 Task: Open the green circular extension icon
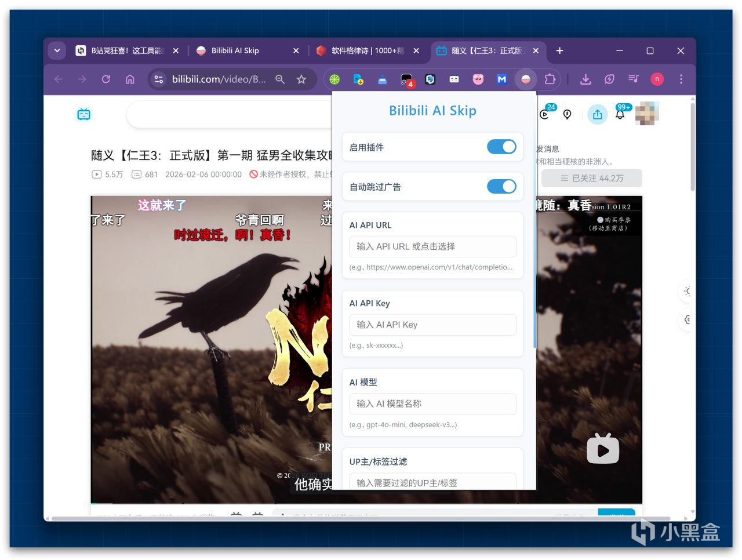tap(334, 79)
